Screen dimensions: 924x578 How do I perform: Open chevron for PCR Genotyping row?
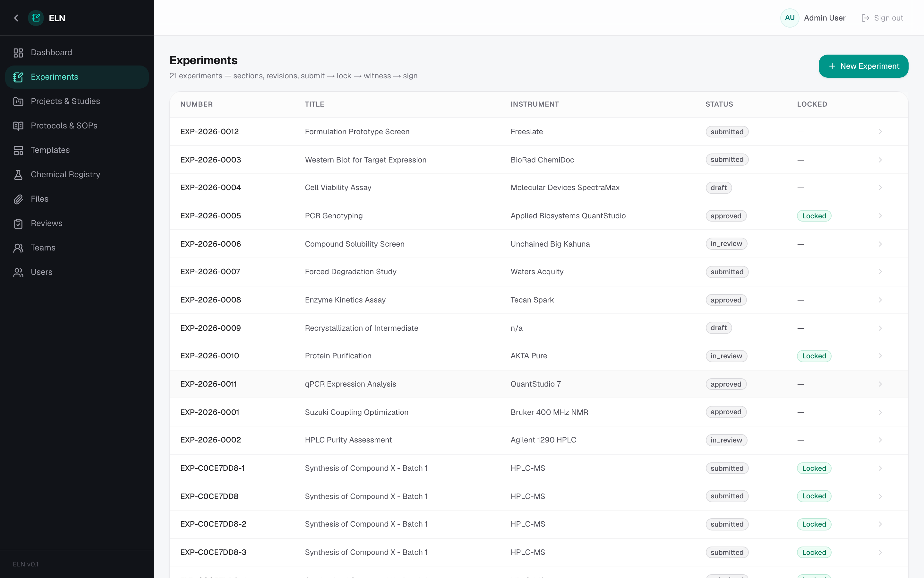pos(880,216)
